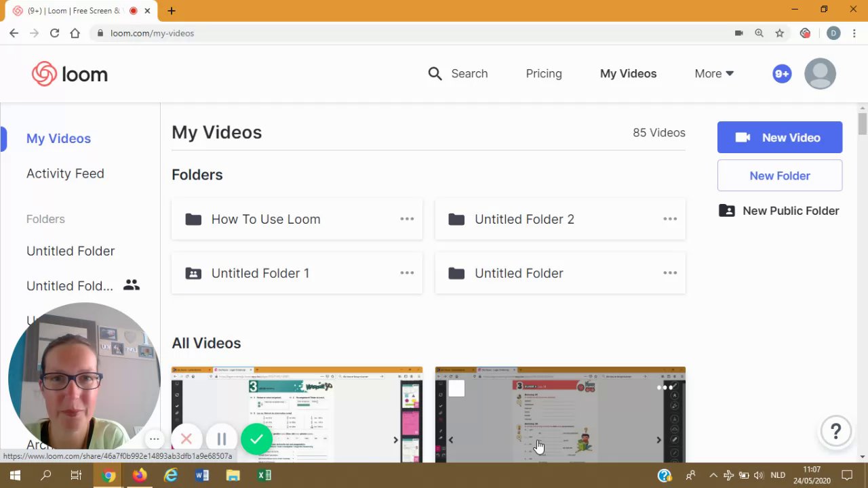Click the shared people icon beside Untitled Fold...
Viewport: 868px width, 488px height.
pyautogui.click(x=132, y=285)
